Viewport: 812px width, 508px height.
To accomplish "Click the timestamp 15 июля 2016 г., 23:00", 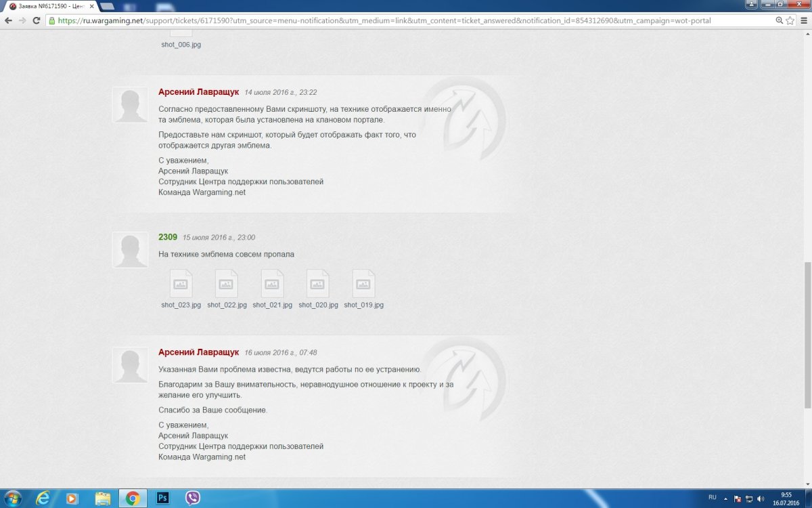I will coord(219,238).
